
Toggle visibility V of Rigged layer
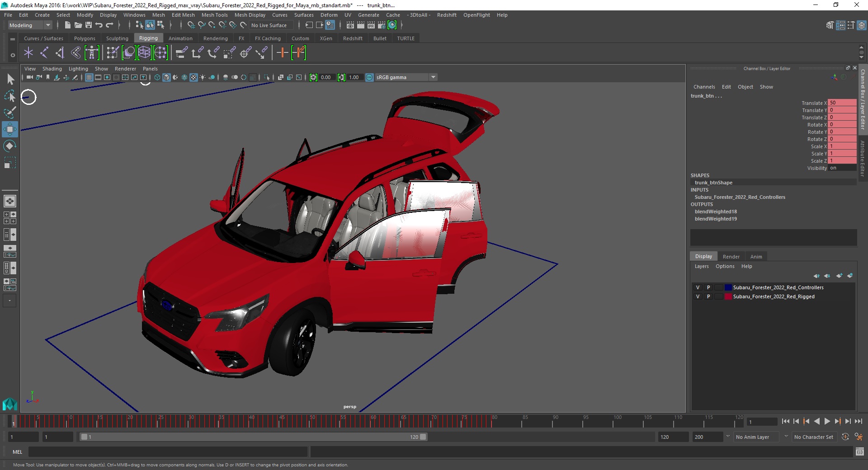[698, 296]
